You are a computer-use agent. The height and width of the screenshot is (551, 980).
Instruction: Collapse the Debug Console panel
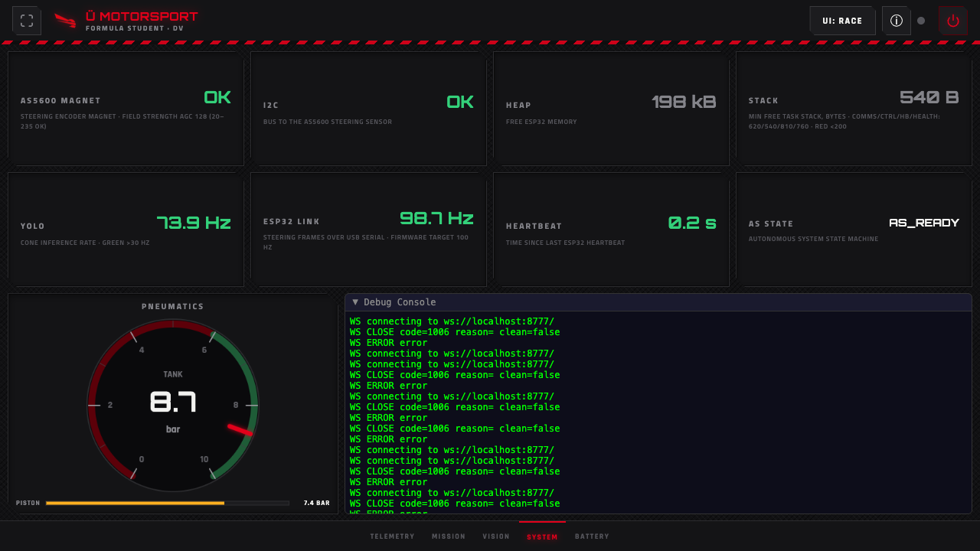(658, 302)
